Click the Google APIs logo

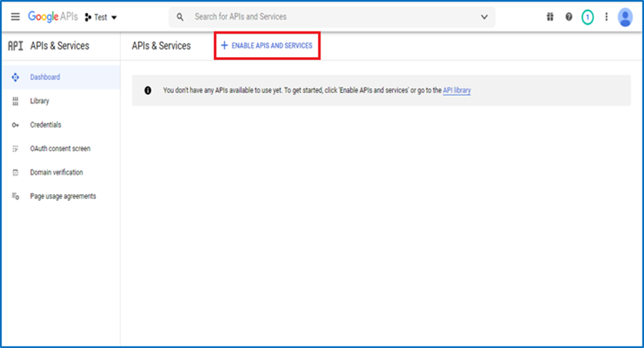(x=52, y=16)
